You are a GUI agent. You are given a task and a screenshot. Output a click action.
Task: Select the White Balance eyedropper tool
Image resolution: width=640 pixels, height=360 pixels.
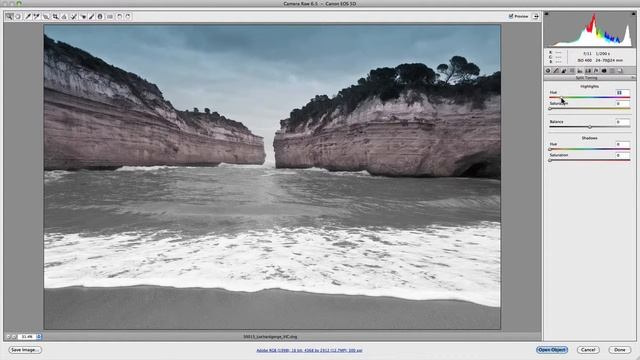[28, 17]
